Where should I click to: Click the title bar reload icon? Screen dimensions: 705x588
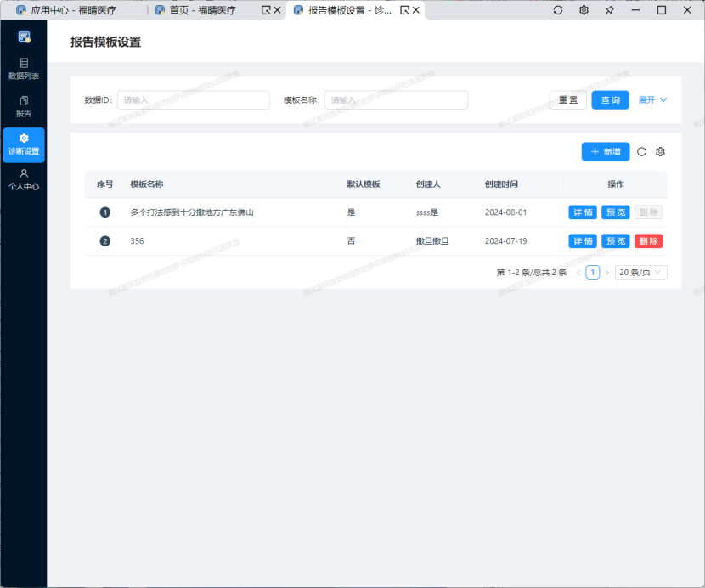point(558,10)
